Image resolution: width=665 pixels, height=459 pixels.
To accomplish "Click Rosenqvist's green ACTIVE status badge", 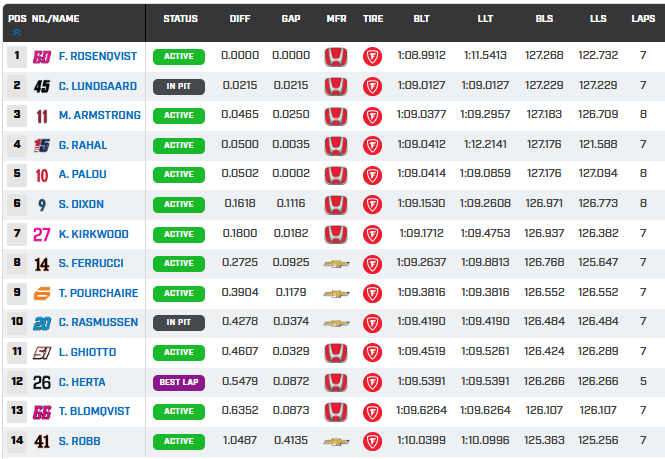I will [x=179, y=57].
